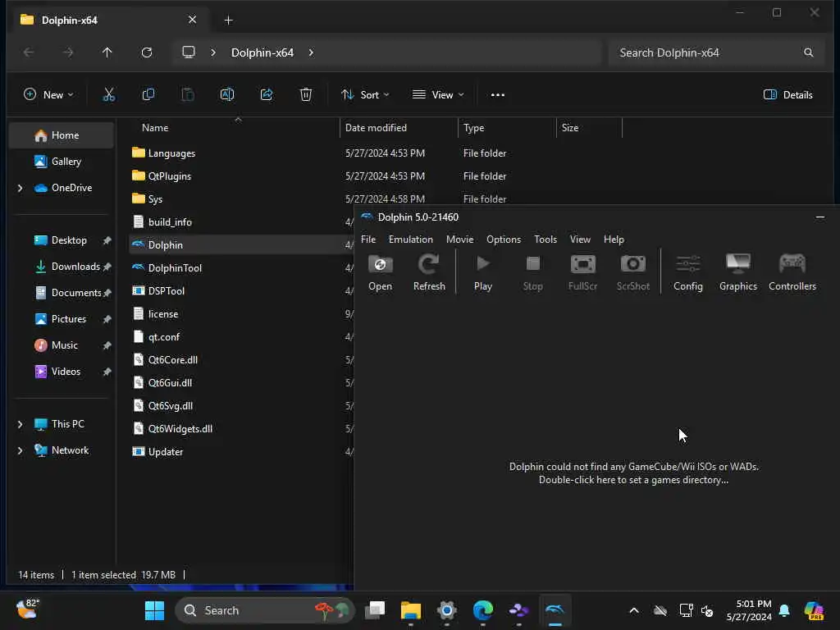Click the ScrShot camera icon in Dolphin

(x=632, y=272)
